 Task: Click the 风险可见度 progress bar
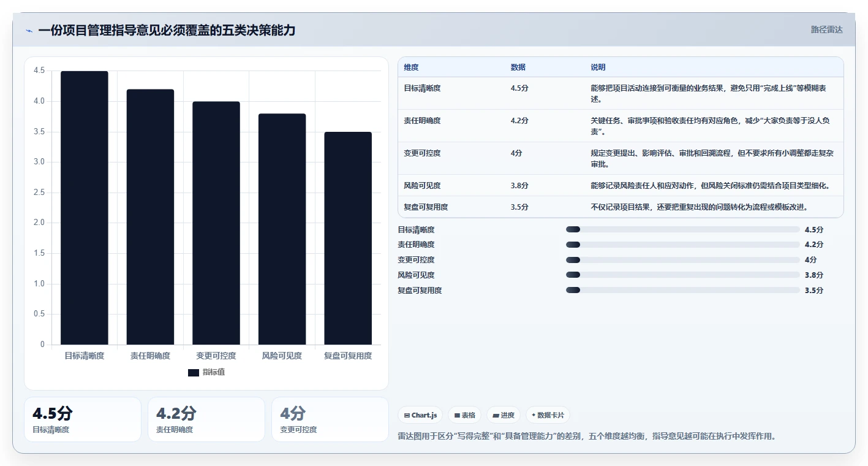tap(683, 275)
